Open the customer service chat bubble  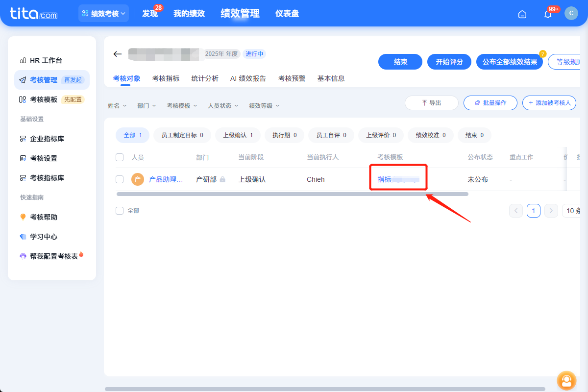(566, 380)
